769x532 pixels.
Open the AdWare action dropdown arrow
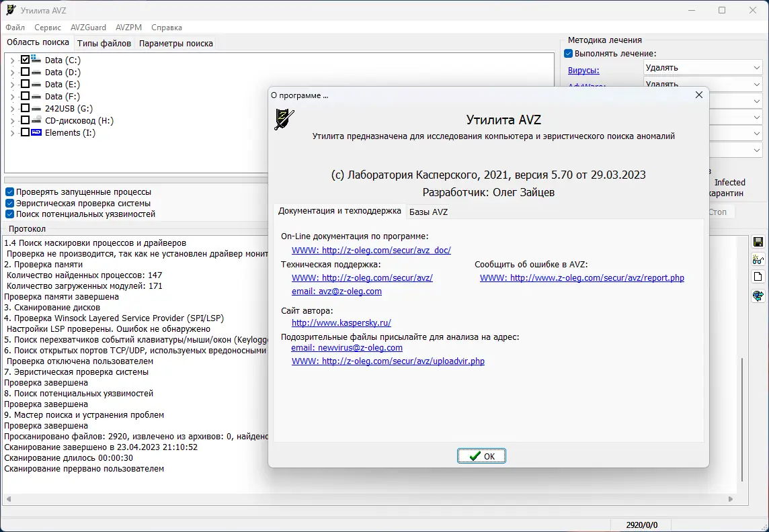[756, 84]
